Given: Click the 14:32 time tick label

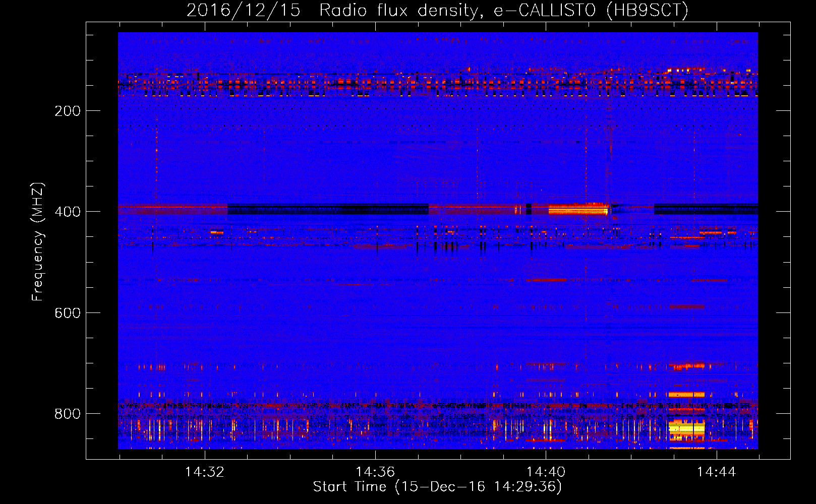Looking at the screenshot, I should point(204,472).
